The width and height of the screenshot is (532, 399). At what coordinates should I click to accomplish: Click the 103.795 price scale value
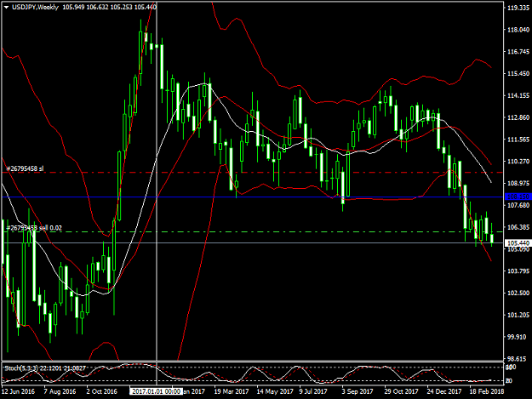(518, 271)
